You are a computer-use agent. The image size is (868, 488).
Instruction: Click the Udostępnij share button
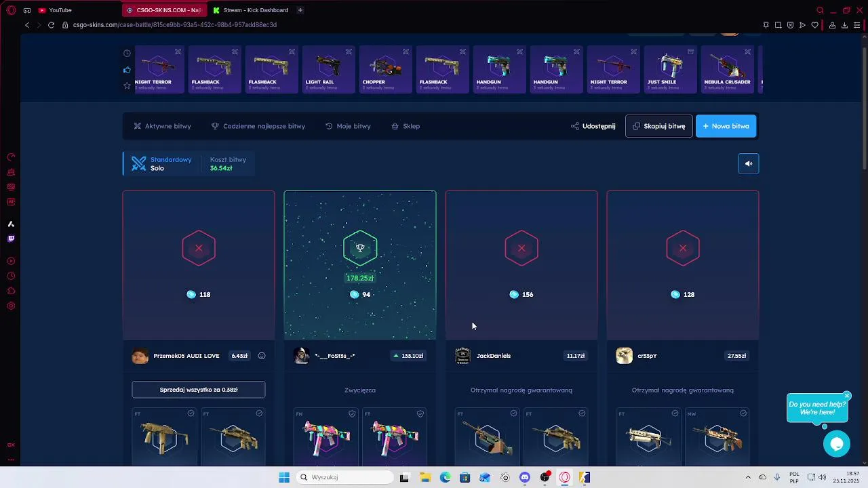pos(593,126)
